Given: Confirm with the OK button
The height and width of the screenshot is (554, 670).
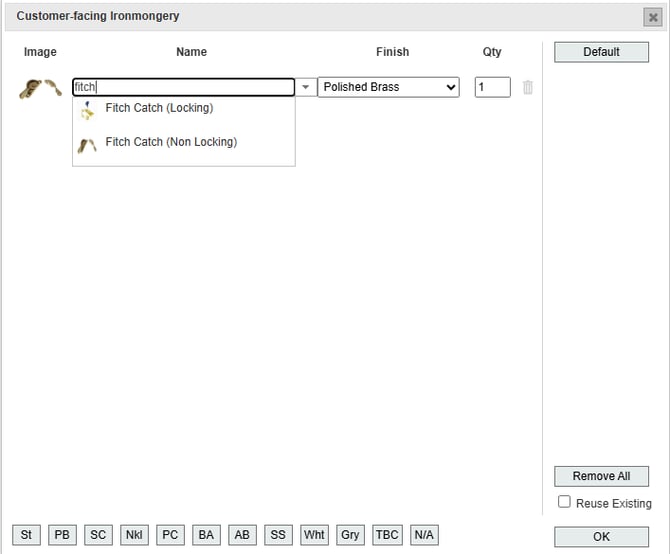Looking at the screenshot, I should [601, 536].
